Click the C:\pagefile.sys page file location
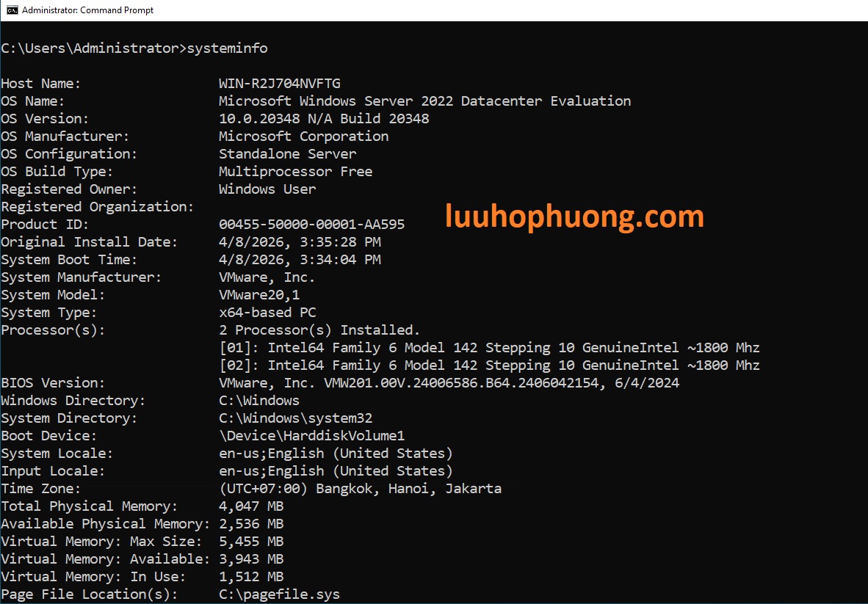Image resolution: width=868 pixels, height=604 pixels. (x=279, y=594)
